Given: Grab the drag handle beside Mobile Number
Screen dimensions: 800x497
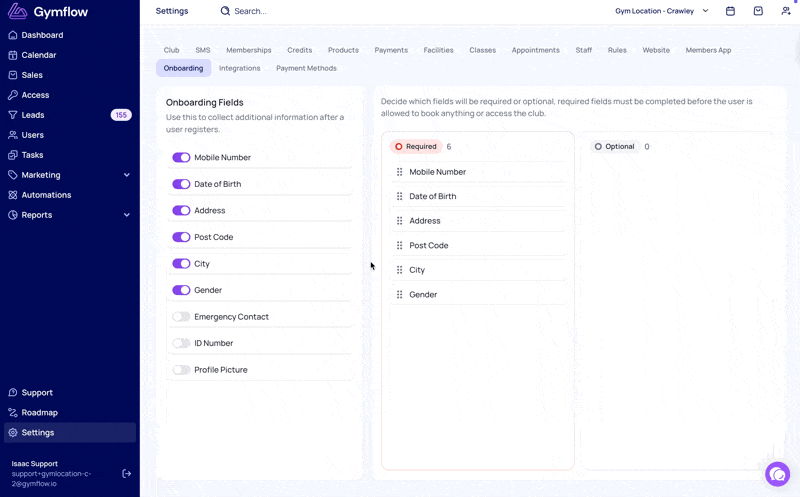Looking at the screenshot, I should click(x=400, y=172).
